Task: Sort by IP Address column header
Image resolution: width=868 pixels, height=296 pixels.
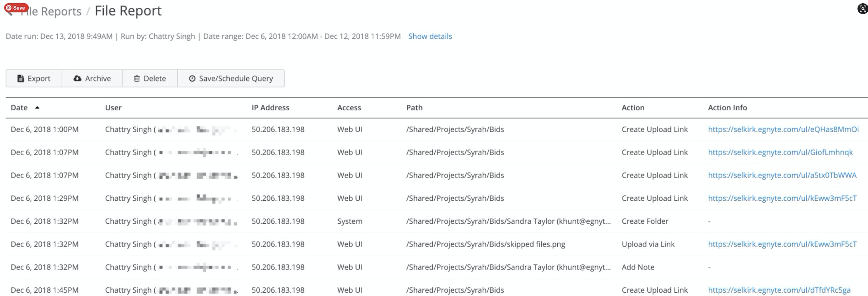Action: (270, 108)
